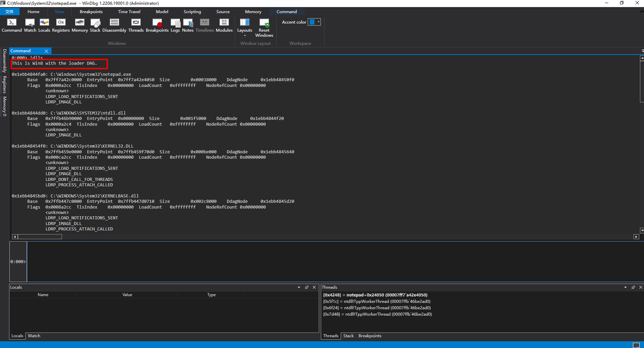Switch to the Time Travel ribbon tab

[x=129, y=12]
